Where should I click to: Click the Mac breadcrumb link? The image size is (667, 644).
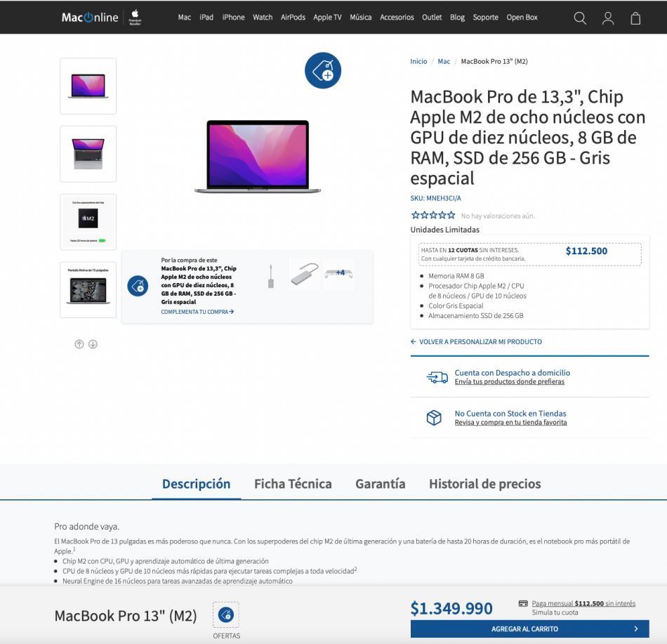pyautogui.click(x=444, y=61)
